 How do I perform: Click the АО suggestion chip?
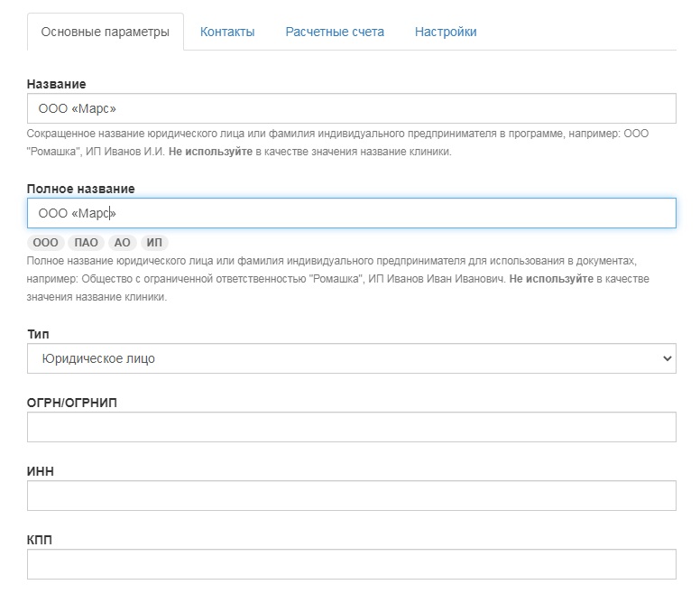point(123,243)
